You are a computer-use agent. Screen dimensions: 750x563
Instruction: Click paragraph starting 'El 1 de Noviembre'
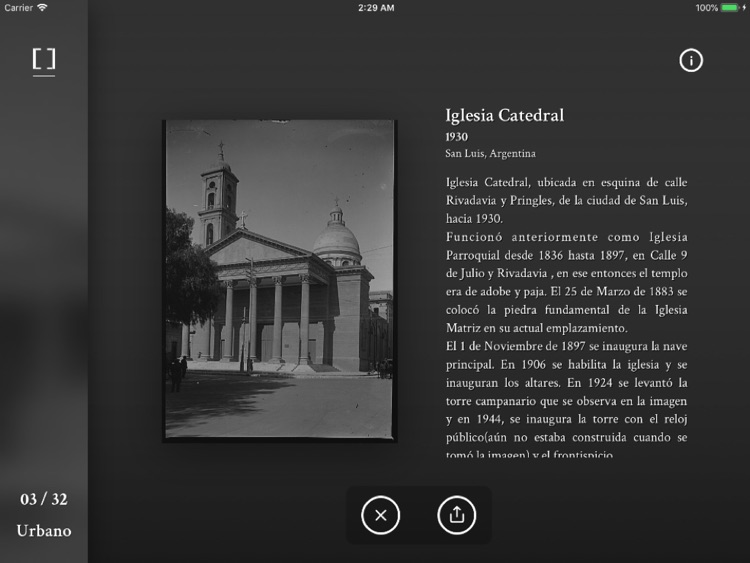(566, 398)
